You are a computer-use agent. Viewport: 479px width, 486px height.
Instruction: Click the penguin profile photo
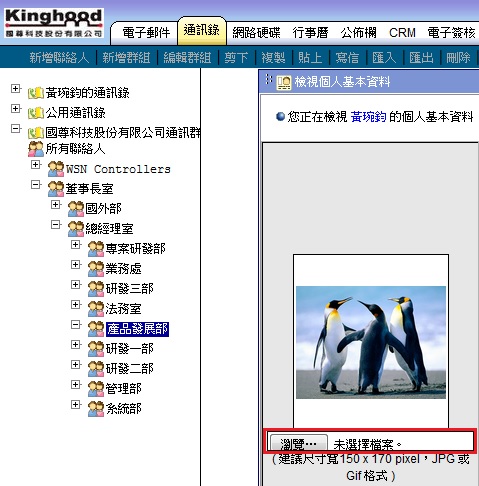(x=371, y=342)
